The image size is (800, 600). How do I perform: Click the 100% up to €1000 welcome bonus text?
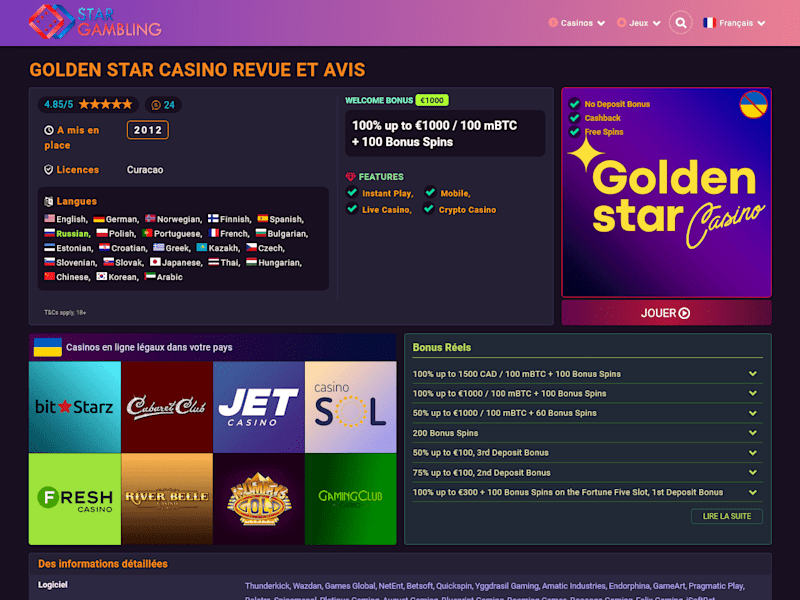pyautogui.click(x=434, y=134)
